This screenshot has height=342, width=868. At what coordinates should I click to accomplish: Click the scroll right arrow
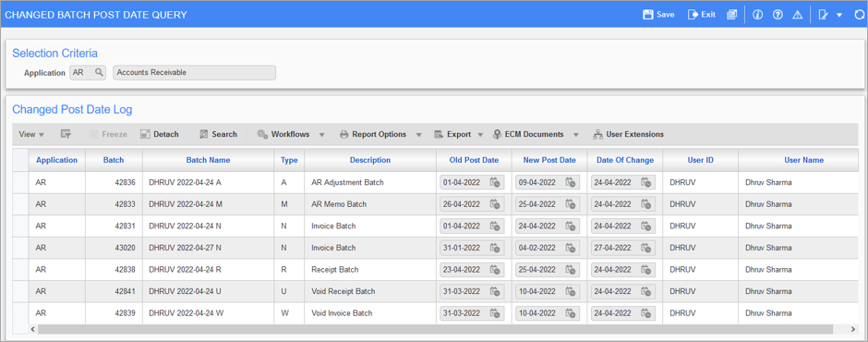tap(853, 329)
